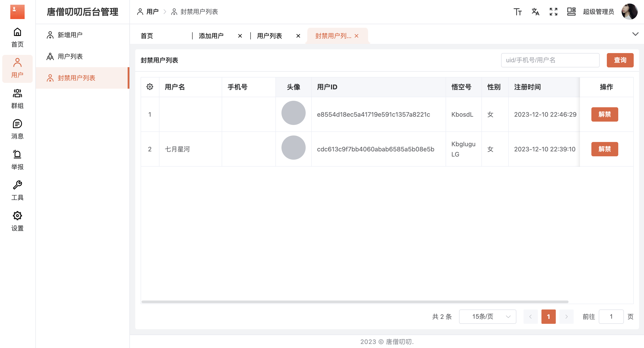Image resolution: width=644 pixels, height=348 pixels.
Task: Click uid/手机号/用户名 input field
Action: pos(550,60)
